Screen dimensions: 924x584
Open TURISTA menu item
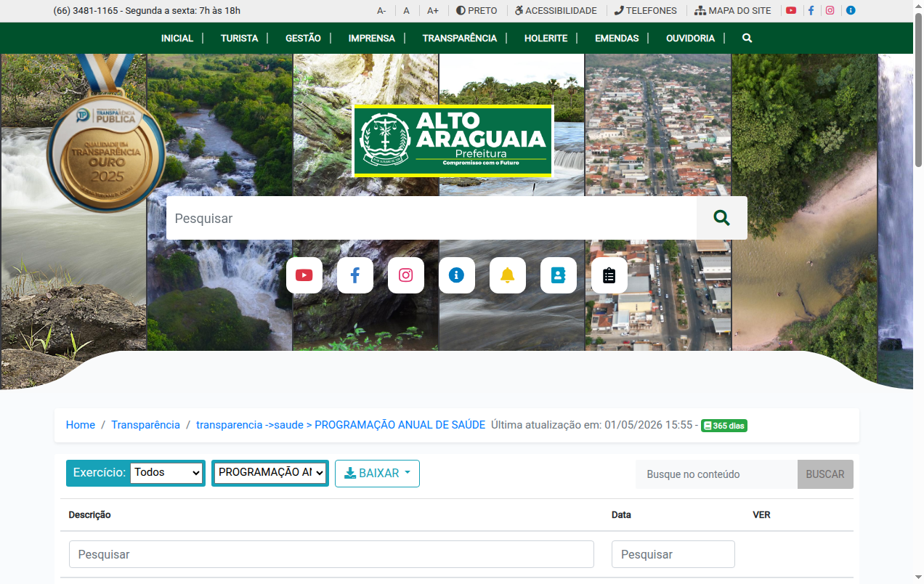coord(239,38)
